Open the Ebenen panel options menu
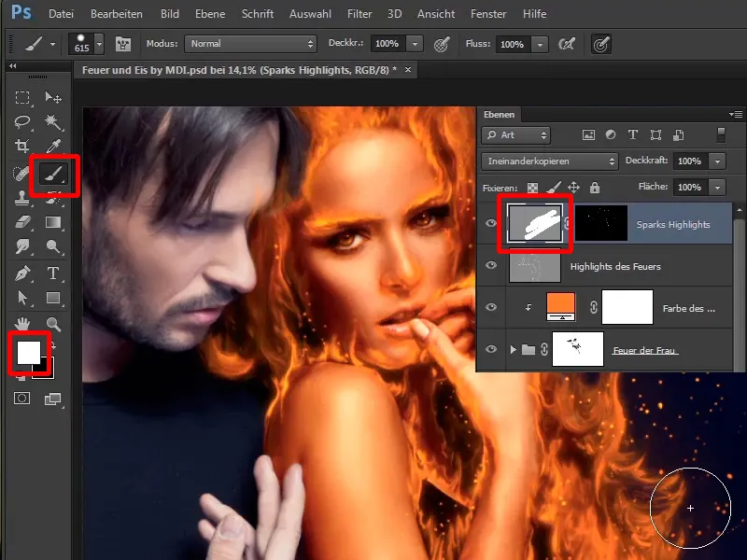Viewport: 747px width, 560px height. coord(736,114)
